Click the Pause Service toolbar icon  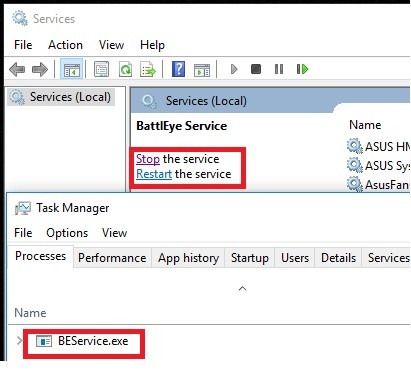[279, 69]
